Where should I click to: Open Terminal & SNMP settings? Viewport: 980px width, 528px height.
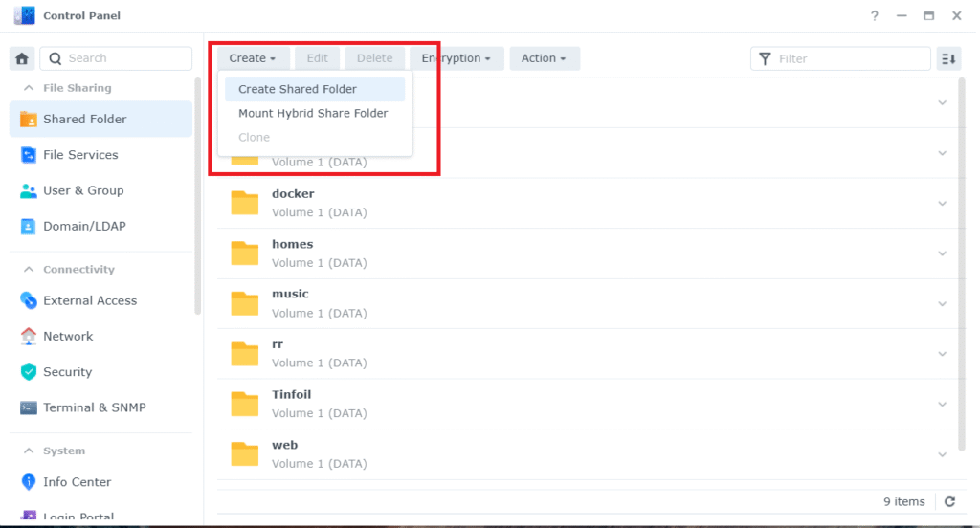[94, 407]
